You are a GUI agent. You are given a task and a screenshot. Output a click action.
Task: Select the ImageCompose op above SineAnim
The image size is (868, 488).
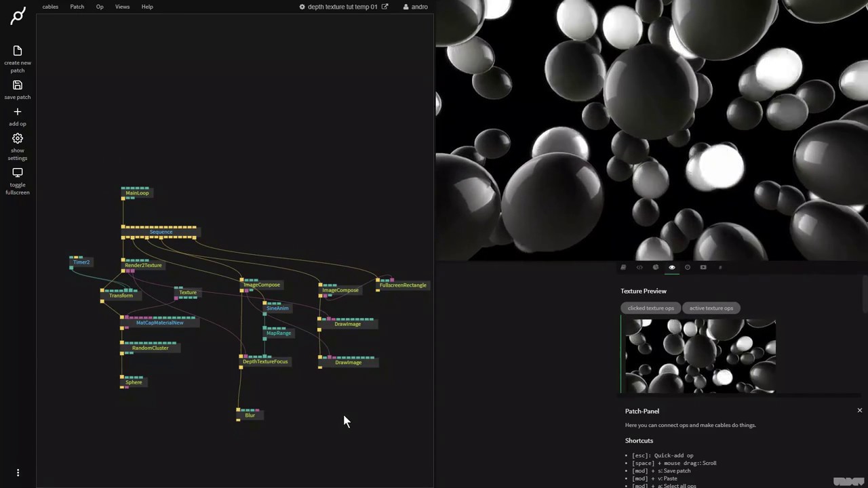point(261,285)
